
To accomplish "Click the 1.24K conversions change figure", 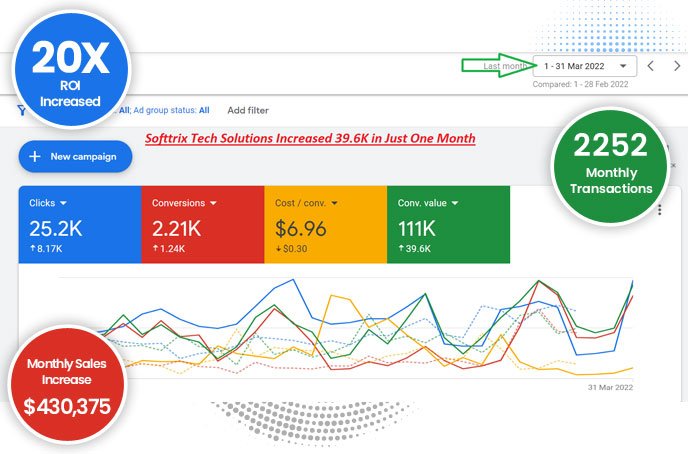I will click(x=169, y=249).
